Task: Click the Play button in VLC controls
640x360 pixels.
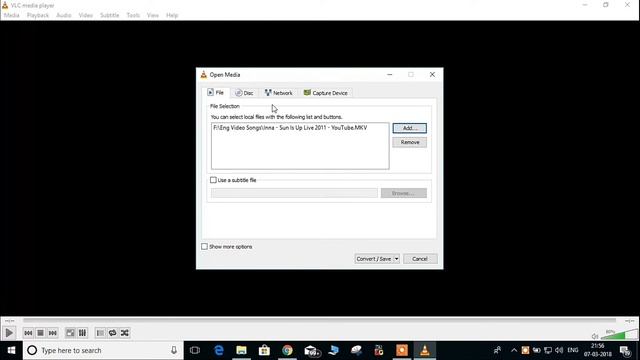Action: [9, 333]
